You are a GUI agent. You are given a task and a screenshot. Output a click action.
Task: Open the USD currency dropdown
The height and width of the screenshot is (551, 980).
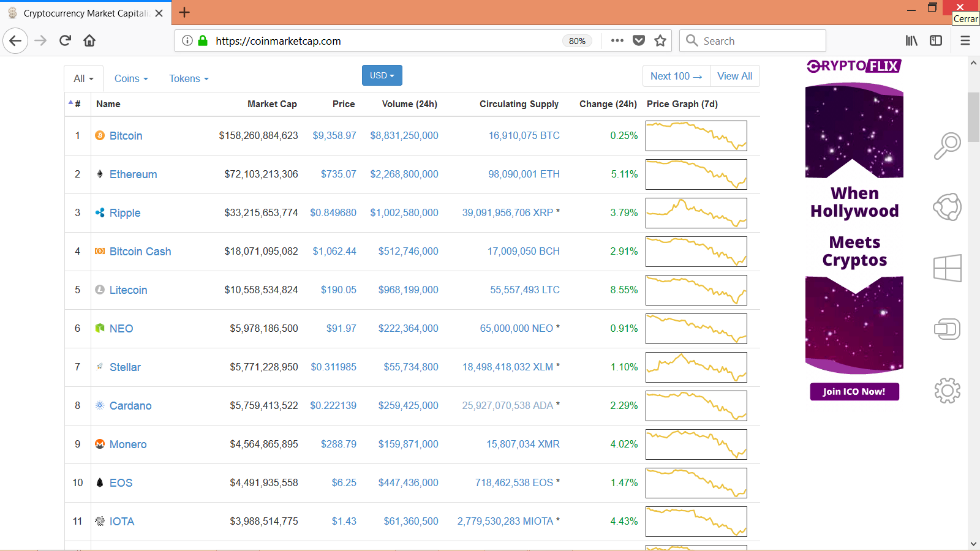pyautogui.click(x=382, y=75)
